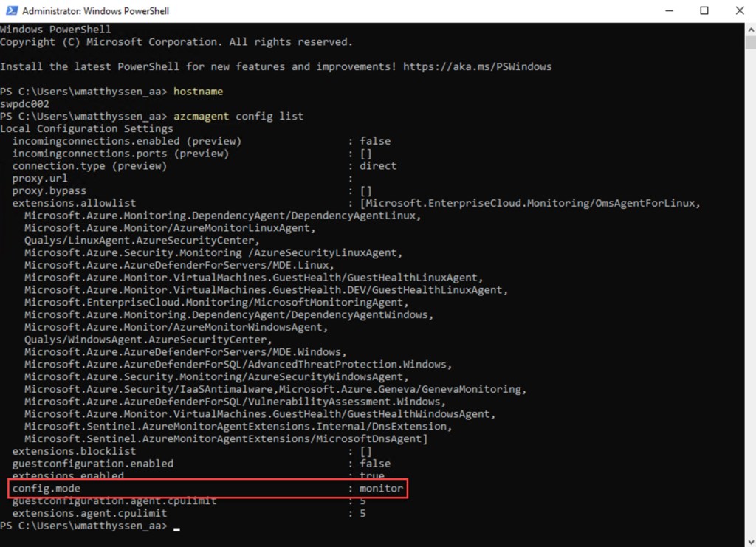Click the PowerShell icon in the title bar
The image size is (756, 547).
point(10,11)
